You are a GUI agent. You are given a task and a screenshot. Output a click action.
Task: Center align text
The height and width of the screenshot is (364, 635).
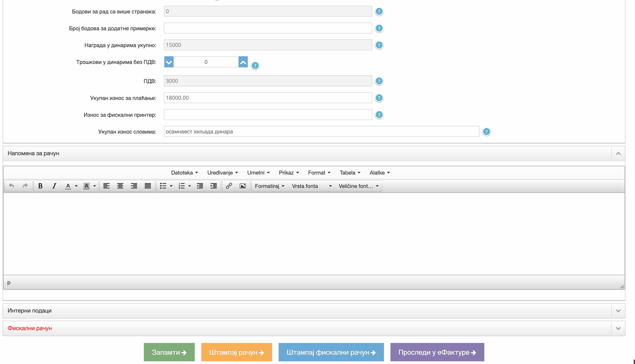(x=120, y=186)
